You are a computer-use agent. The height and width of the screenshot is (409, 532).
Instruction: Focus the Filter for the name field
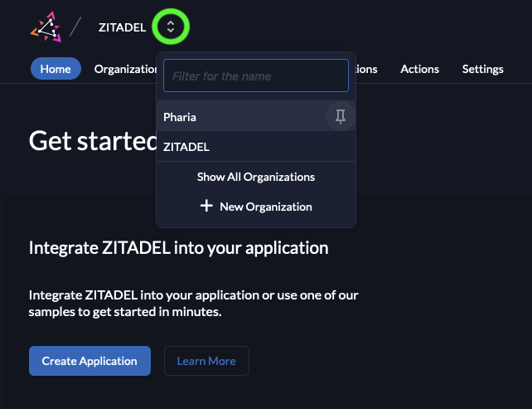click(256, 75)
